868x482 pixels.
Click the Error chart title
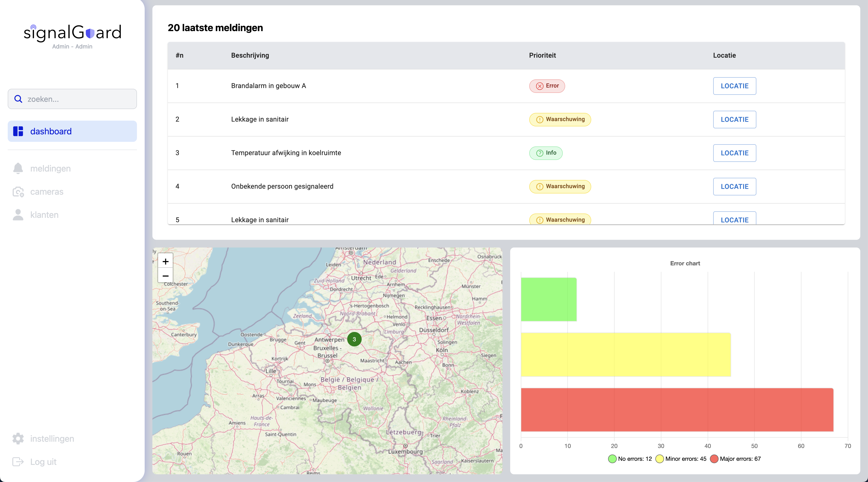[685, 263]
